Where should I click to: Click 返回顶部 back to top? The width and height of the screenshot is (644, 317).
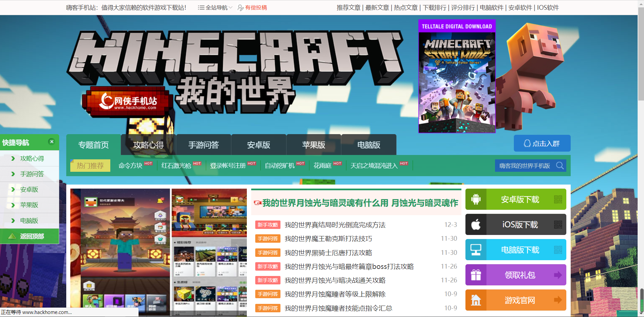click(29, 236)
